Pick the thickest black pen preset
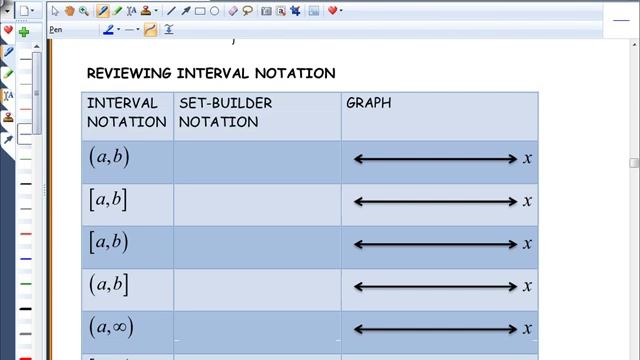Image resolution: width=640 pixels, height=360 pixels. click(x=26, y=309)
